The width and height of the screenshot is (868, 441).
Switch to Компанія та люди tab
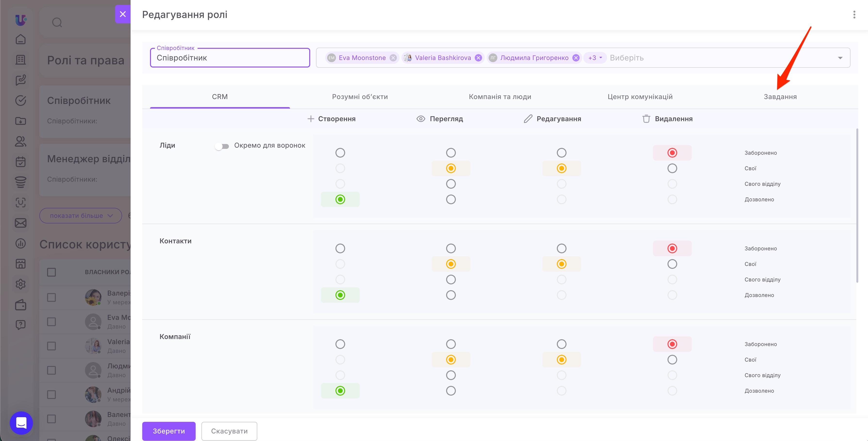[500, 97]
